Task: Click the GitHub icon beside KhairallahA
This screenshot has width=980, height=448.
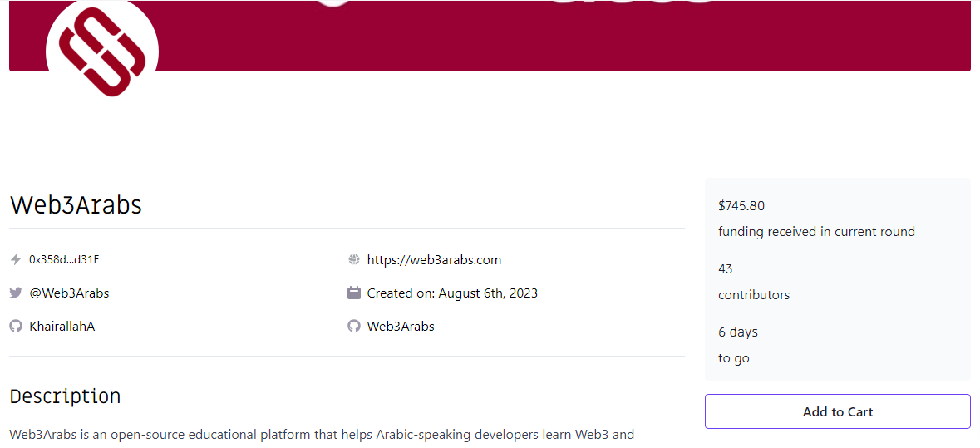Action: [x=16, y=326]
